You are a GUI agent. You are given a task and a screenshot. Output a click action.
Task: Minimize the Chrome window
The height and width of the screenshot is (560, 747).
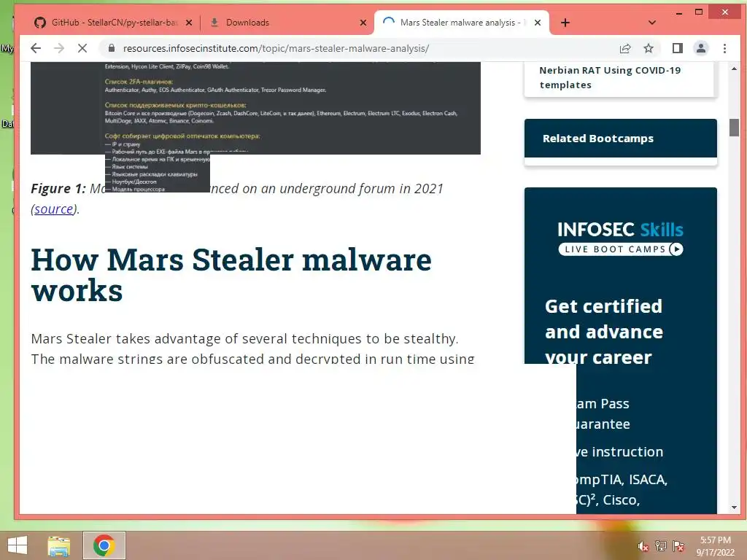(x=679, y=12)
